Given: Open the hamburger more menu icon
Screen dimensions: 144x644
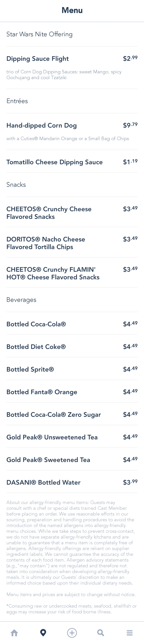Looking at the screenshot, I should pos(130,633).
